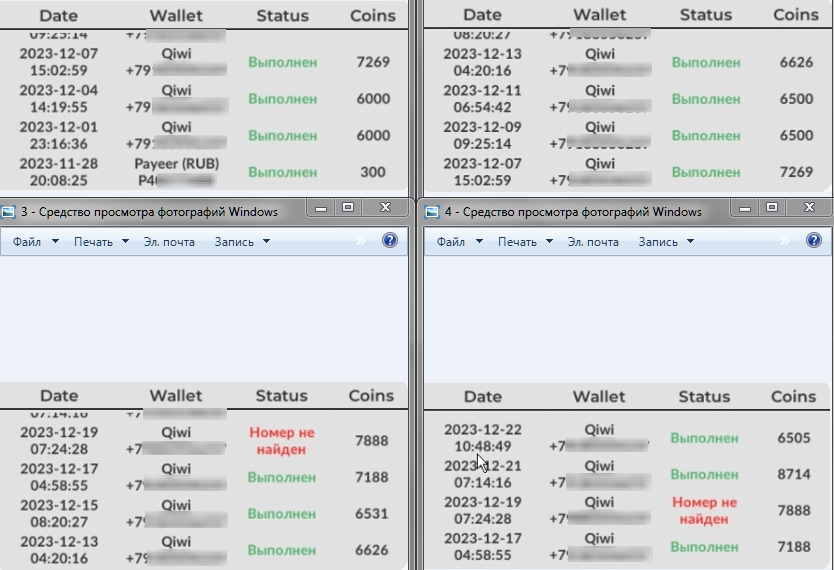Close photo viewer window 3
The image size is (834, 570).
(385, 208)
